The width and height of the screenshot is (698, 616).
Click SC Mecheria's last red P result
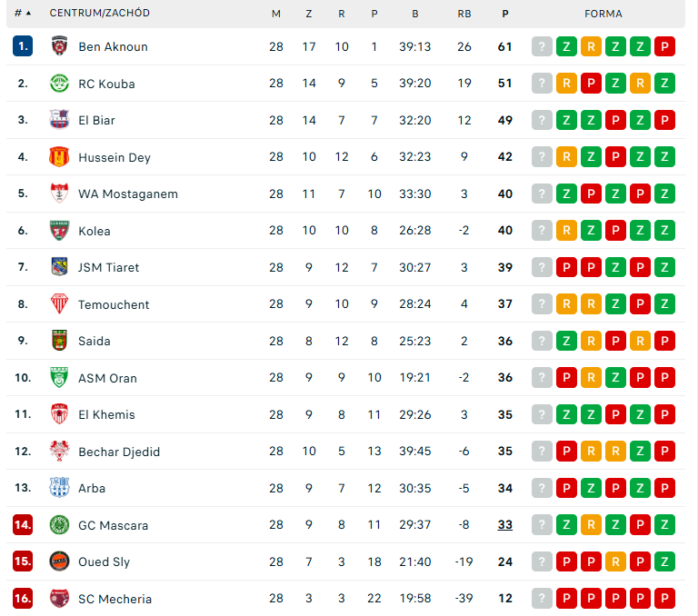[664, 598]
